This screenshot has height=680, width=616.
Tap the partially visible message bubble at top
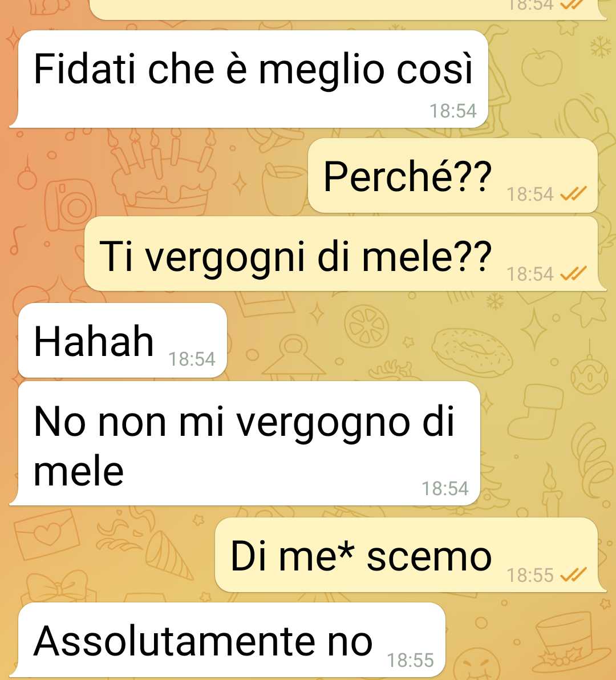point(347,10)
